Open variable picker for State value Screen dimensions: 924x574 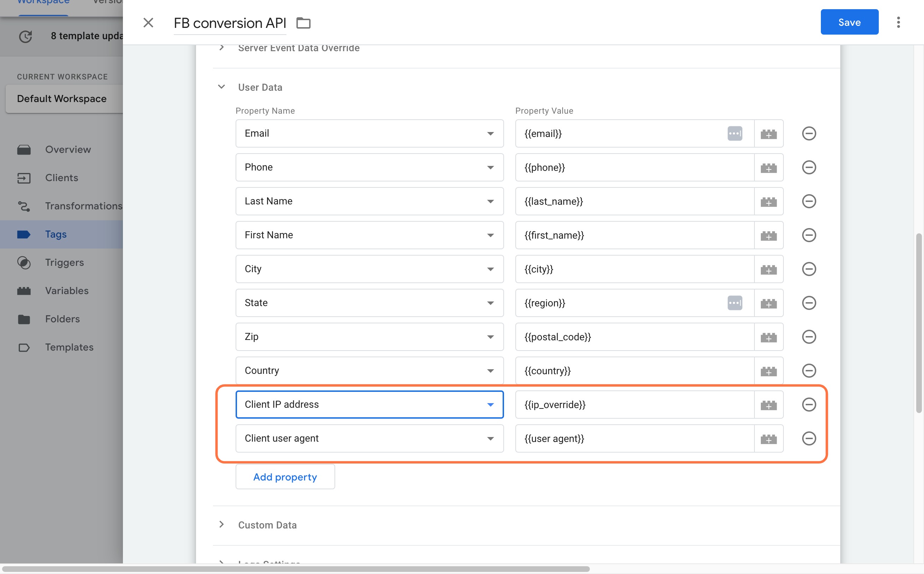tap(768, 303)
